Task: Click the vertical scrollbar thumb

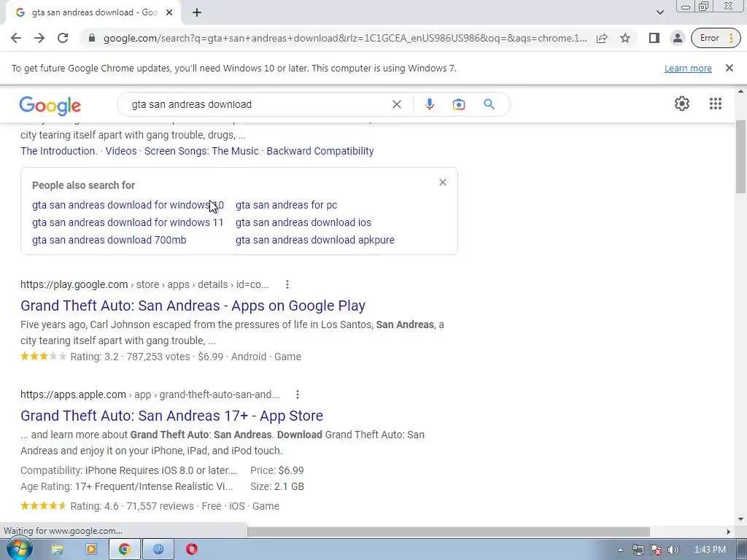Action: (740, 157)
